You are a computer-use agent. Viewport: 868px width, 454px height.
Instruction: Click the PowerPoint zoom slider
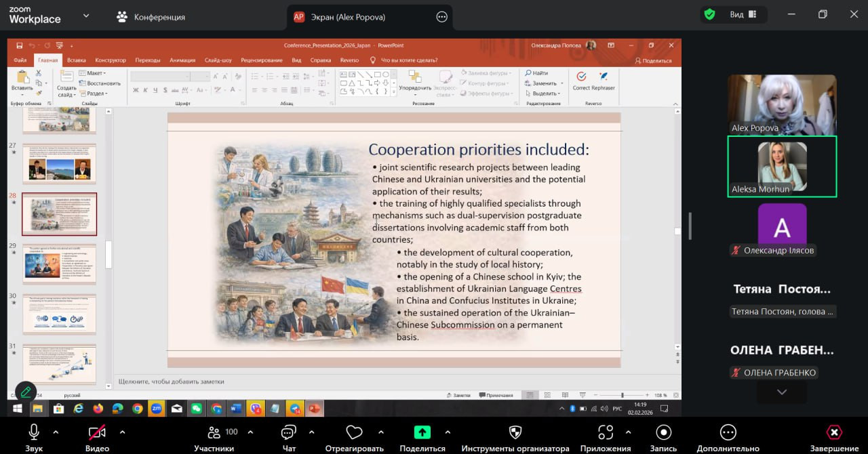pyautogui.click(x=623, y=395)
